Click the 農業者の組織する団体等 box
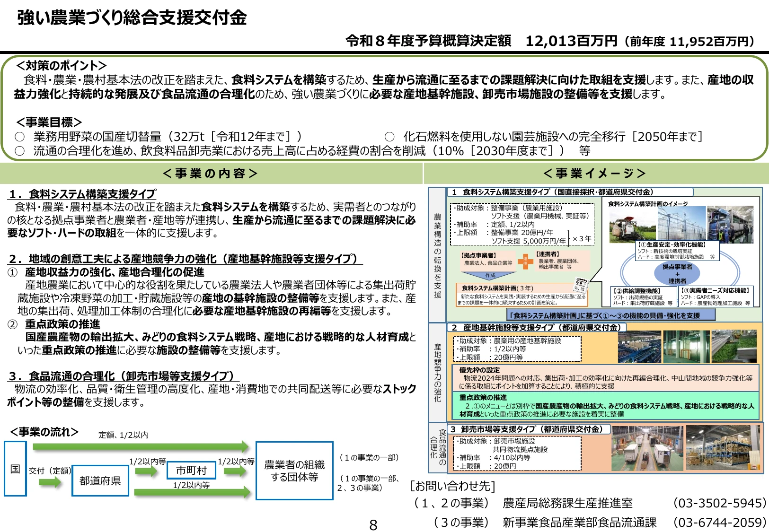This screenshot has width=769, height=532. (x=294, y=471)
